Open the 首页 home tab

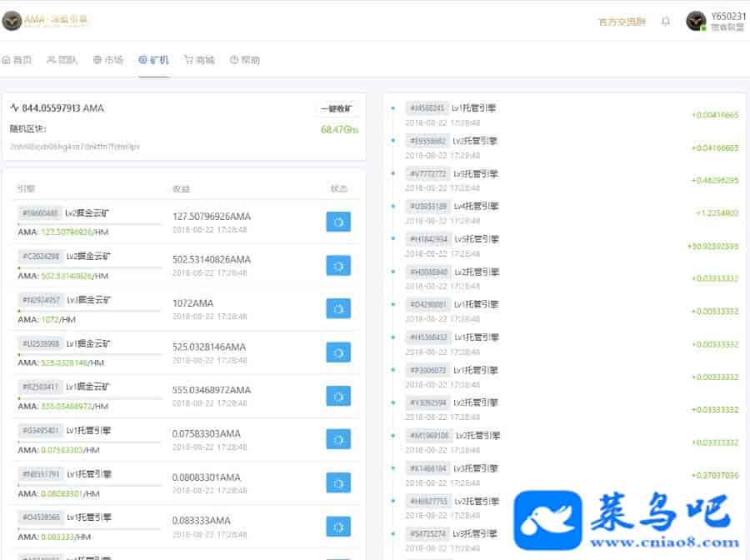17,60
